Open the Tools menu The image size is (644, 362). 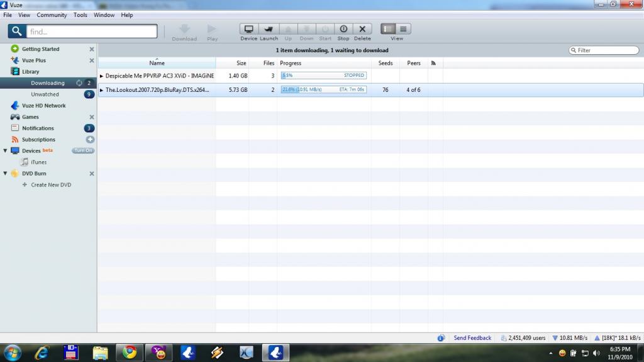(x=80, y=15)
